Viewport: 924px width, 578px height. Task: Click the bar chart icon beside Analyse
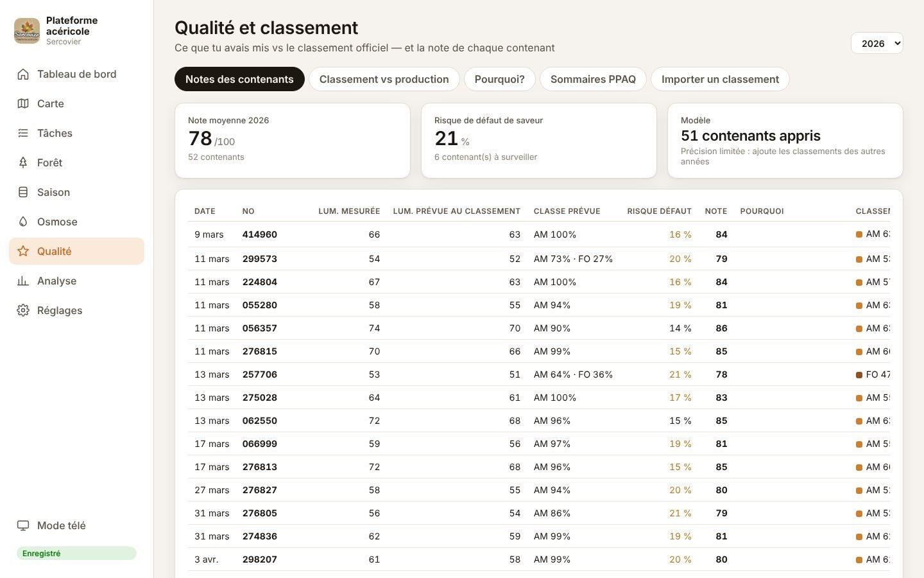(23, 281)
